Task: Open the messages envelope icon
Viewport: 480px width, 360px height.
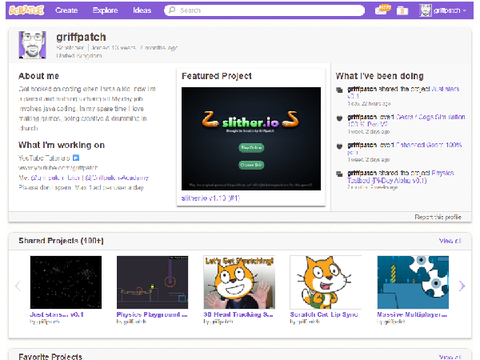Action: [x=382, y=10]
